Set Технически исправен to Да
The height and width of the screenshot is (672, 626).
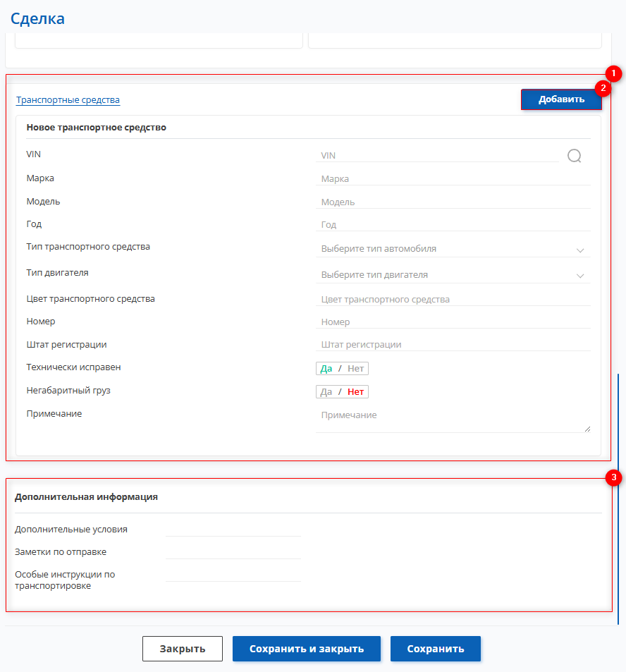pos(326,369)
